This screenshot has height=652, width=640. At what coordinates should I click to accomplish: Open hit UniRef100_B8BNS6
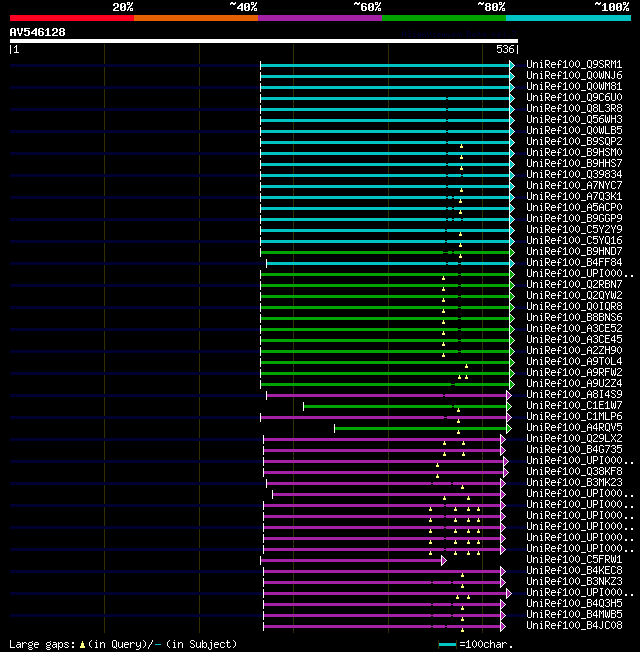pos(574,317)
